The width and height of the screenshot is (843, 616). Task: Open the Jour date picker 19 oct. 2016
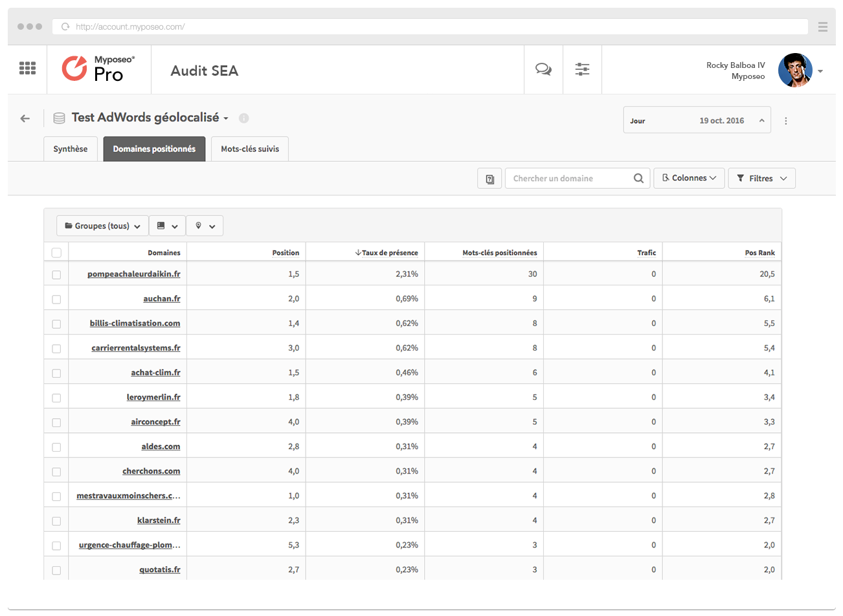[697, 120]
